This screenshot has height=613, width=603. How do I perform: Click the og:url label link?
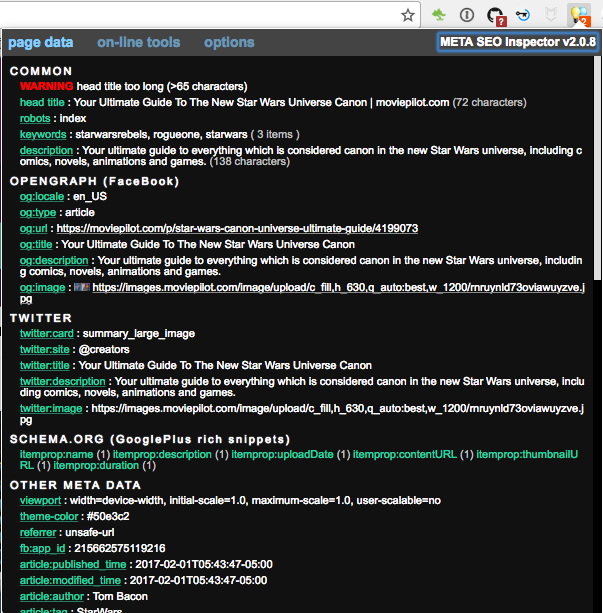pyautogui.click(x=34, y=229)
